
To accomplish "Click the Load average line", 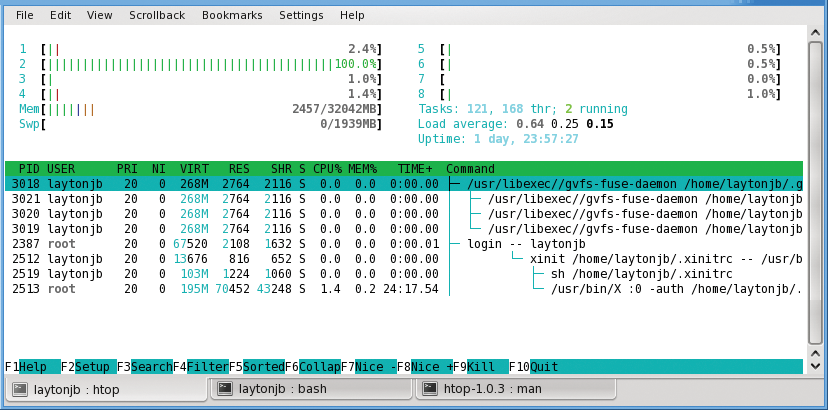I will [x=515, y=125].
